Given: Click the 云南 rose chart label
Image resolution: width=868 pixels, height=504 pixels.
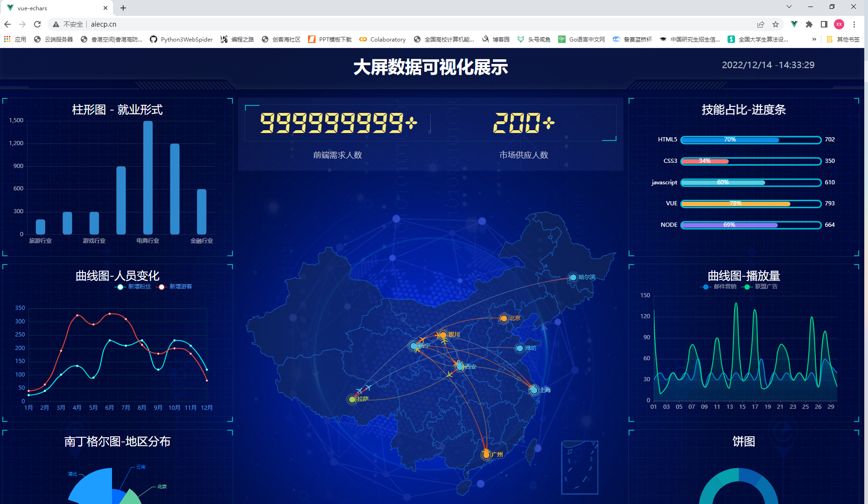Looking at the screenshot, I should (141, 467).
